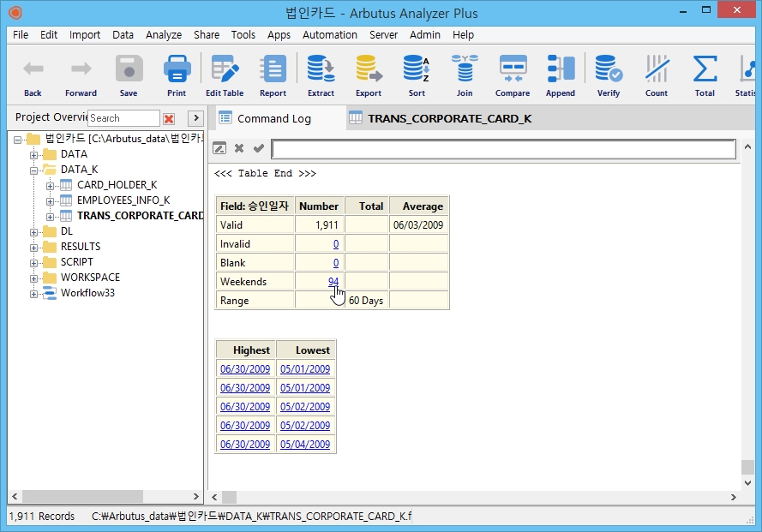Select the TRANS_CORPORATE_CARD table in tree
The image size is (762, 532).
(140, 216)
